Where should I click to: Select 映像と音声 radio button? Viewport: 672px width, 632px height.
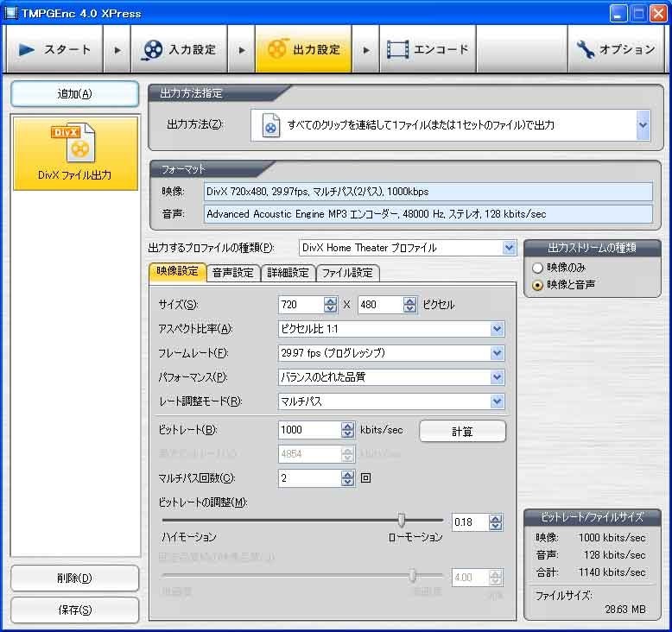tap(537, 286)
